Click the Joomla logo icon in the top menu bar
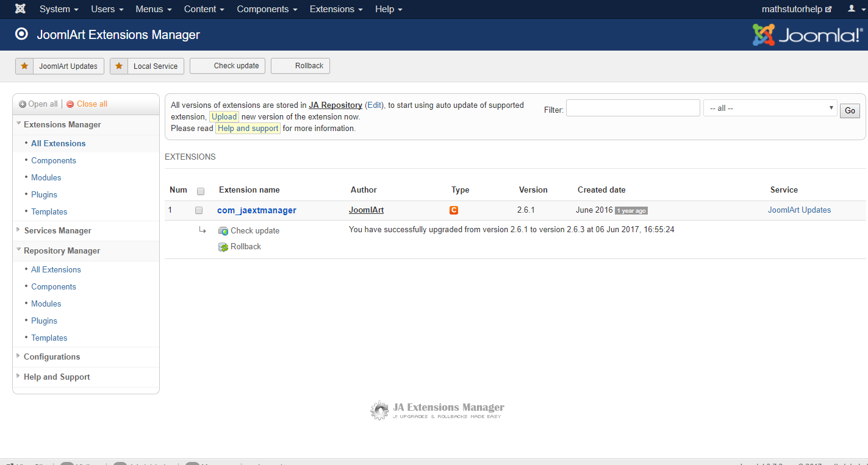The height and width of the screenshot is (465, 868). click(x=20, y=9)
